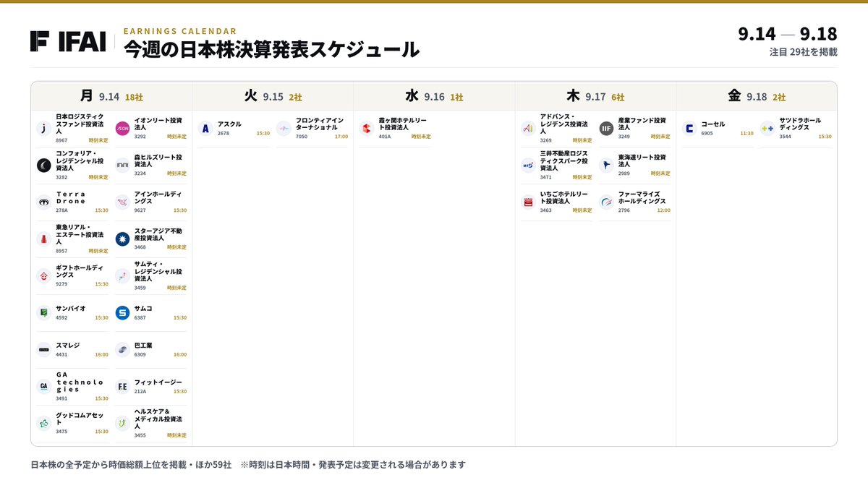Click the ファーマライズホールディングス logo icon

(606, 202)
